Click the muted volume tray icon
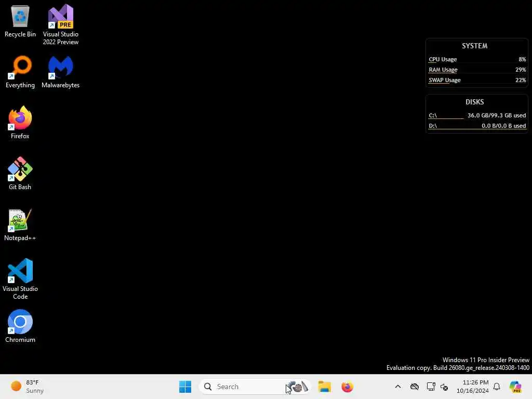 coord(444,387)
